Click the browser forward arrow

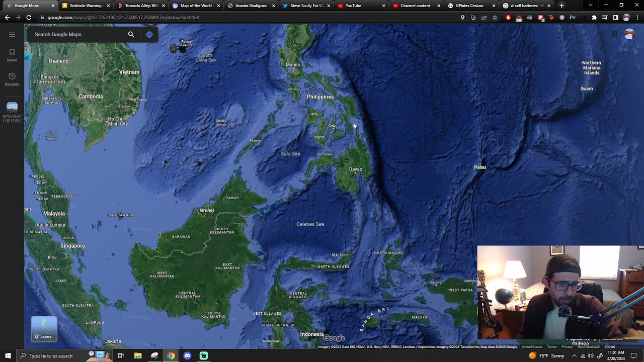pos(18,18)
